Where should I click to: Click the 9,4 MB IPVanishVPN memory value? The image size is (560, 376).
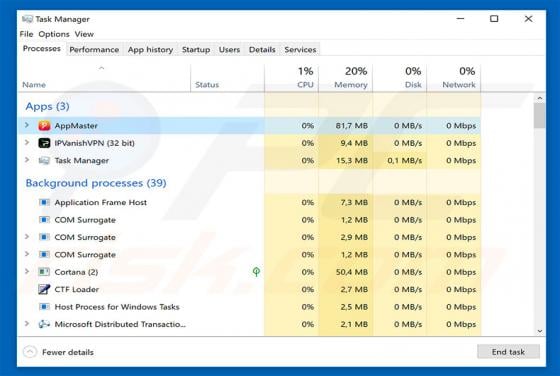point(354,143)
